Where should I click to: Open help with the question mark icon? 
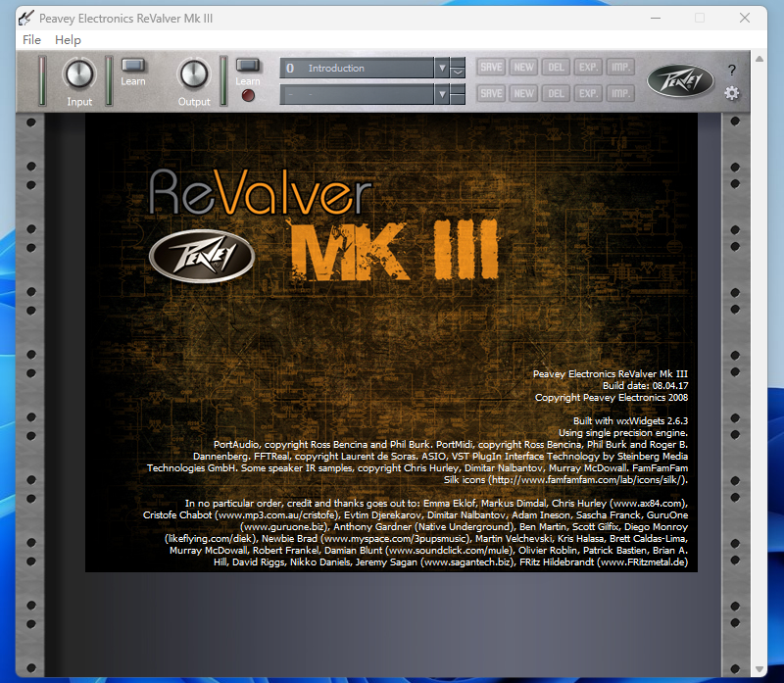coord(732,70)
